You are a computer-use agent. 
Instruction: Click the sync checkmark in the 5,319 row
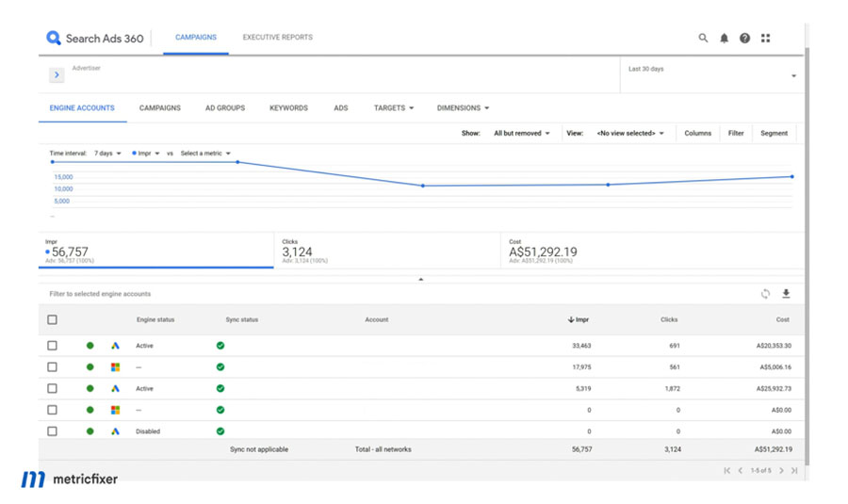coord(220,388)
